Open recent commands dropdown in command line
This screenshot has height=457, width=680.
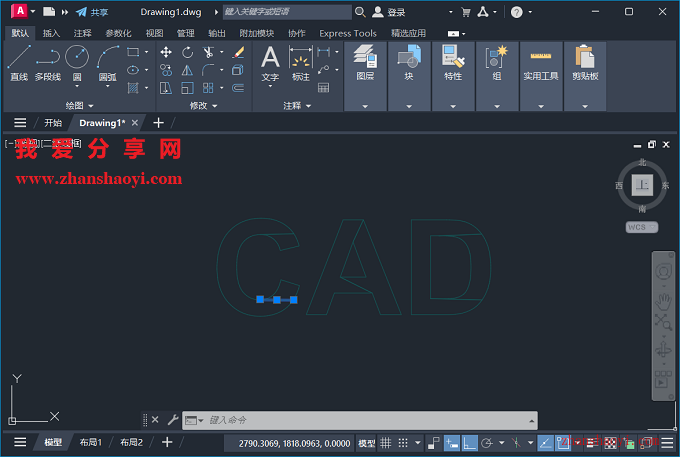pyautogui.click(x=194, y=420)
